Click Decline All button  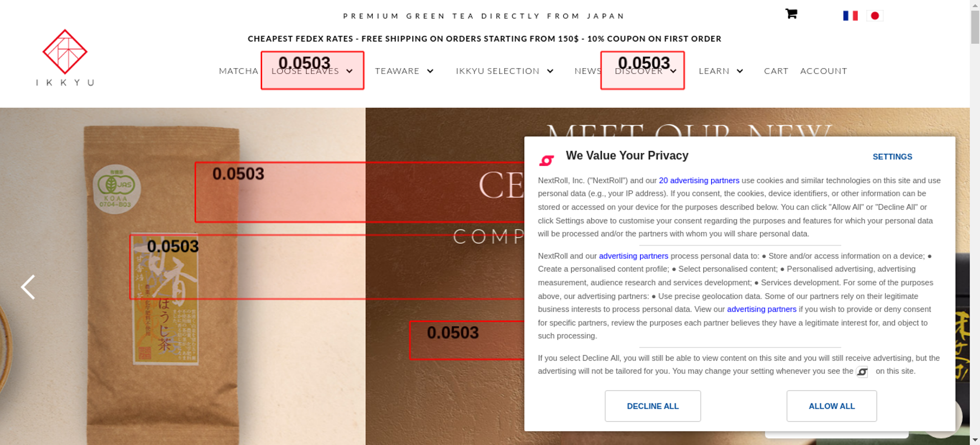(652, 406)
